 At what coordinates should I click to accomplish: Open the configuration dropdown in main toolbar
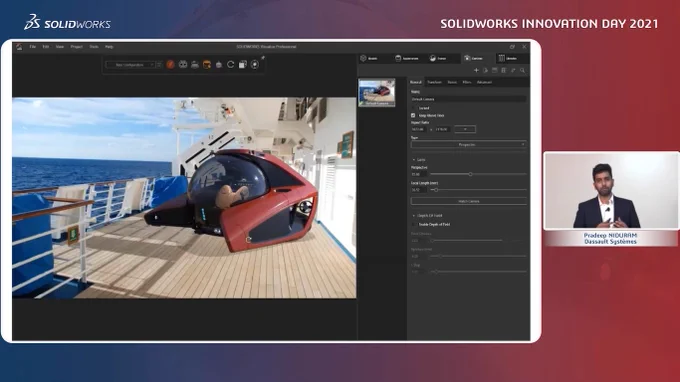pyautogui.click(x=130, y=65)
